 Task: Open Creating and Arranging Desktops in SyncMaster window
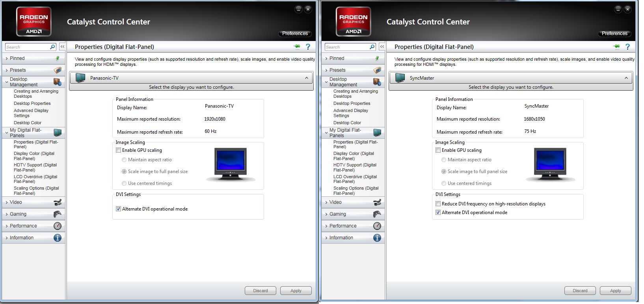pyautogui.click(x=356, y=94)
